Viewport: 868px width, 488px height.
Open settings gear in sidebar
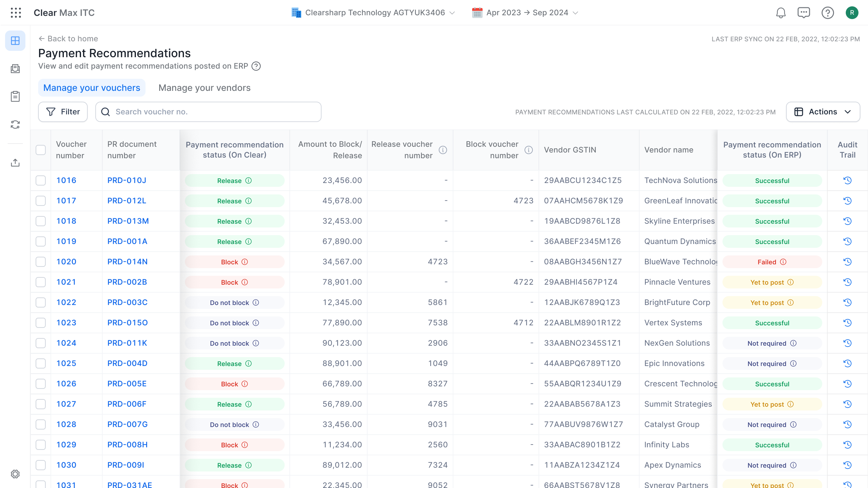coord(15,474)
